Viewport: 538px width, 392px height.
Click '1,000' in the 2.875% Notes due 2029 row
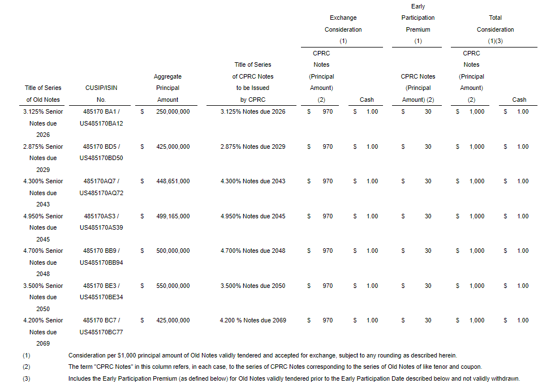click(x=477, y=147)
